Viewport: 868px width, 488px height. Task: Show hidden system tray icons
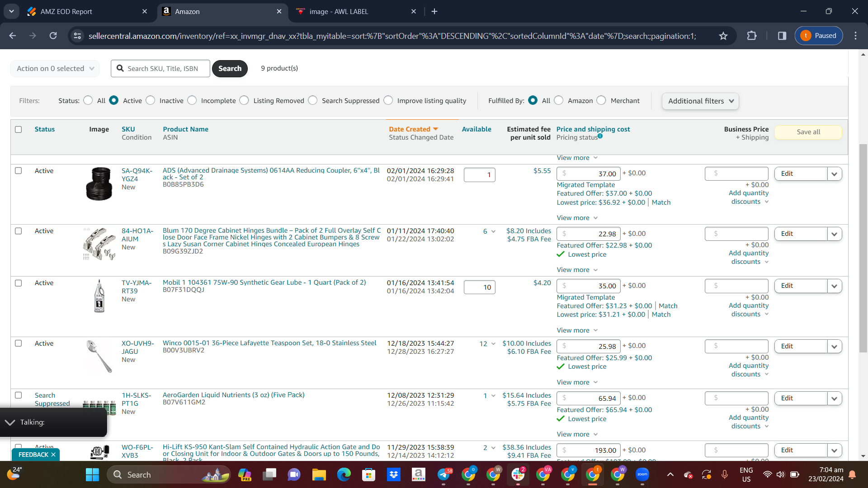[x=670, y=474]
